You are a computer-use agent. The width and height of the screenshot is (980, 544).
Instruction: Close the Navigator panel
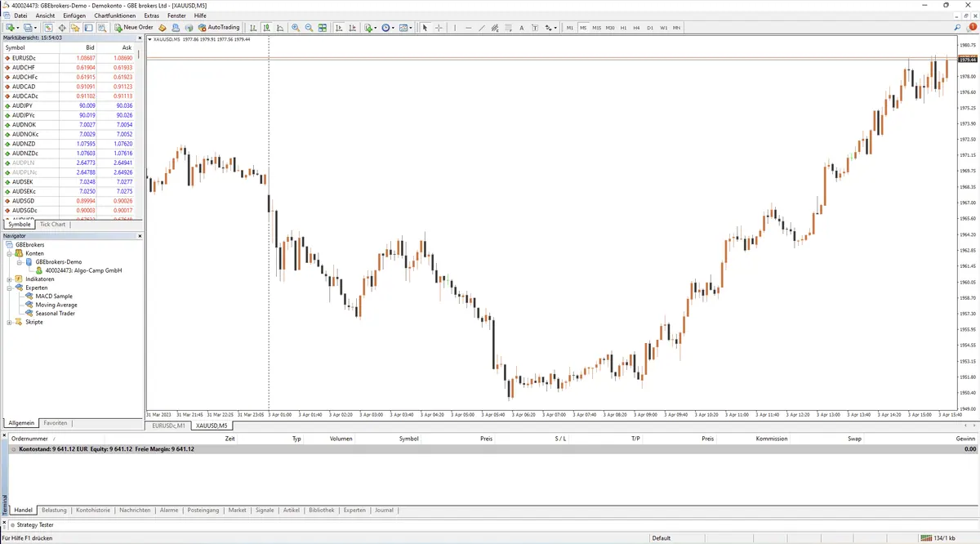coord(140,236)
